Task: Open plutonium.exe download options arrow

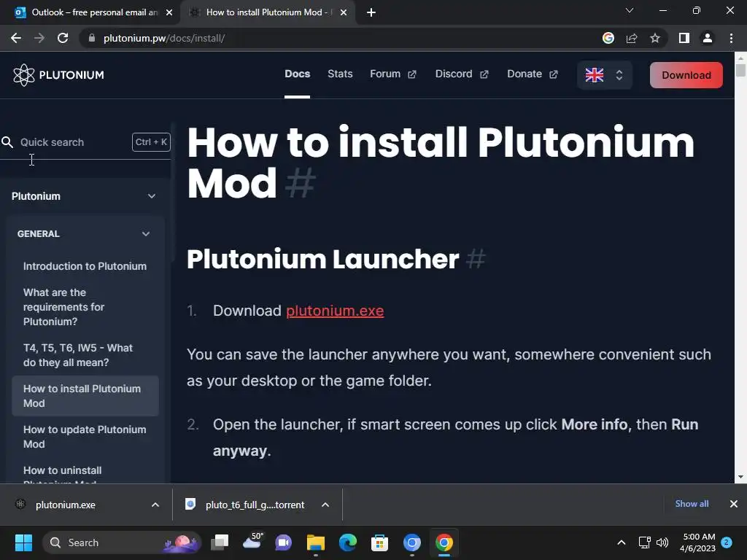Action: click(155, 505)
